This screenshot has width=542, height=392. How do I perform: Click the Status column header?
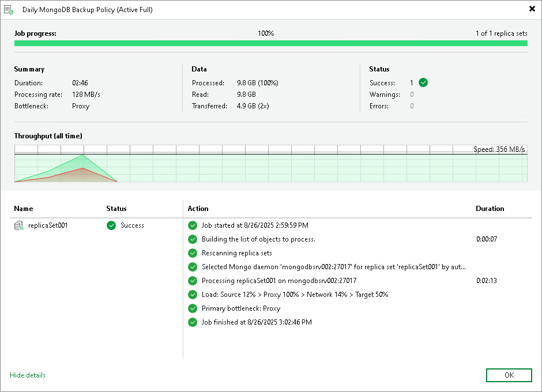116,209
